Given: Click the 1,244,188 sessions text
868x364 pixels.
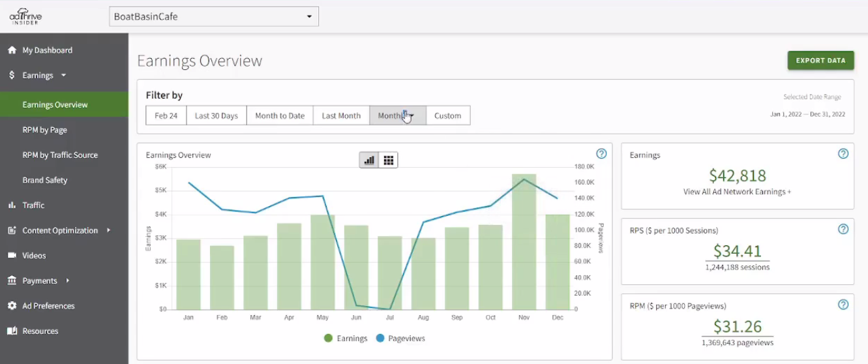Looking at the screenshot, I should point(738,267).
